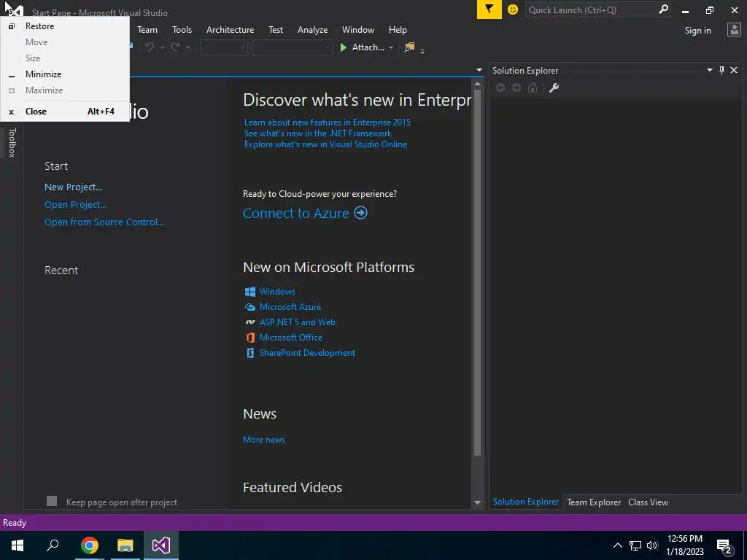Open the Solution Platforms combo box
Viewport: 747px width, 560px height.
coord(292,47)
